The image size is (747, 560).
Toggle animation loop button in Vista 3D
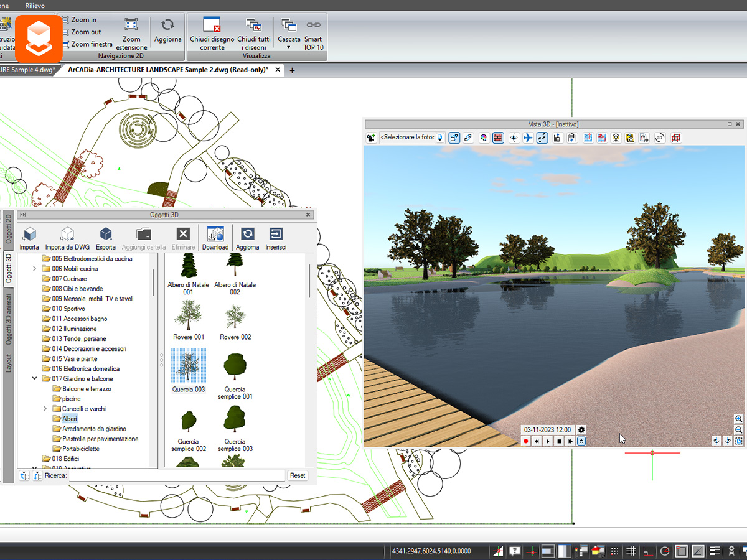click(x=581, y=441)
